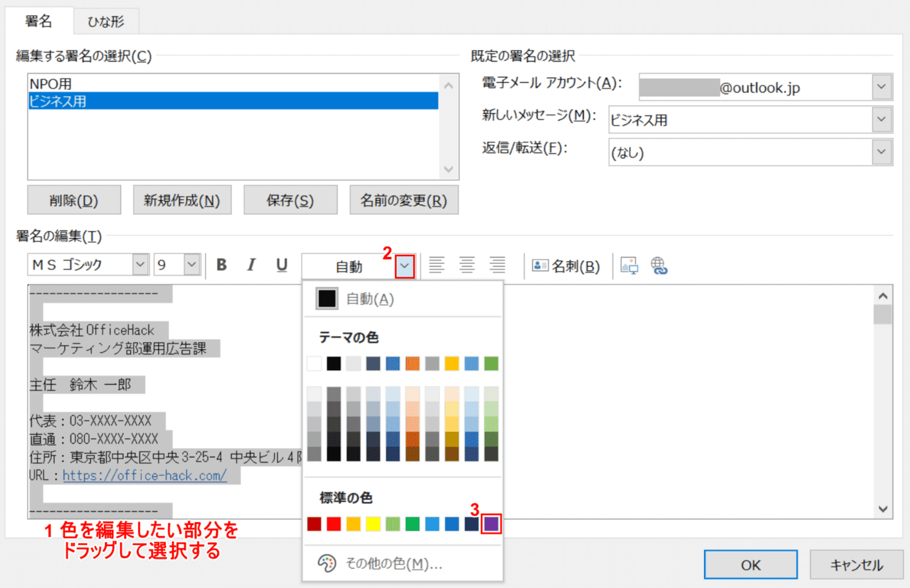Align signature text to the left
Viewport: 910px width, 588px height.
[436, 265]
